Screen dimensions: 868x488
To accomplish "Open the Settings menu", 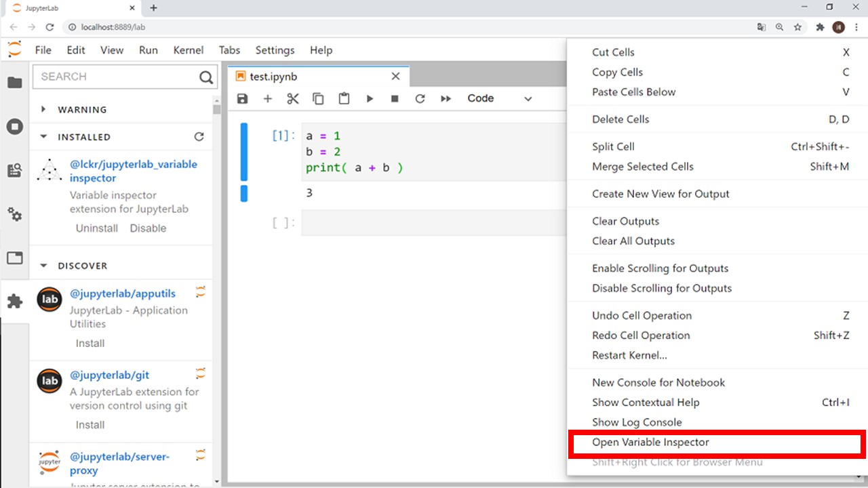I will click(275, 50).
